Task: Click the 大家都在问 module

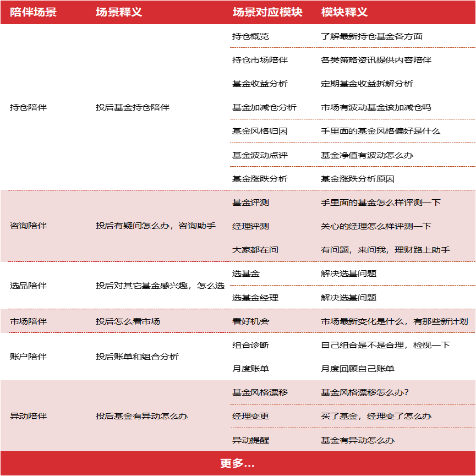Action: tap(255, 250)
